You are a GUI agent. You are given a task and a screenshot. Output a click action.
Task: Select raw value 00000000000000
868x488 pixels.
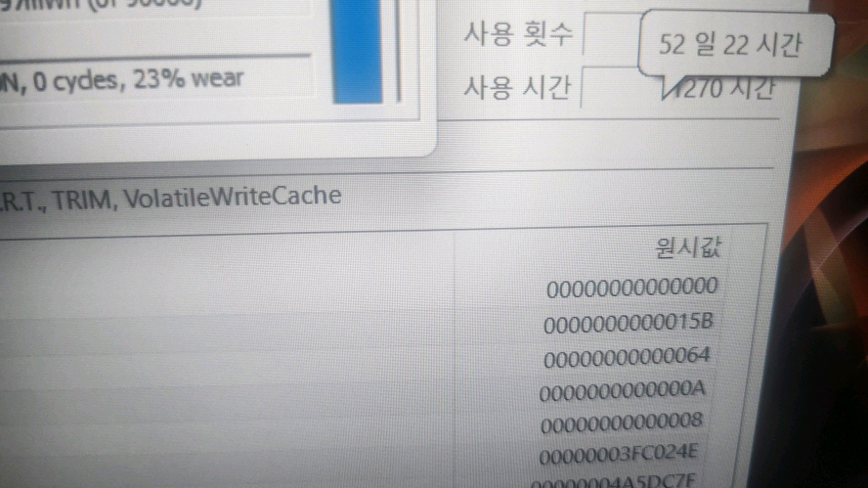tap(632, 288)
